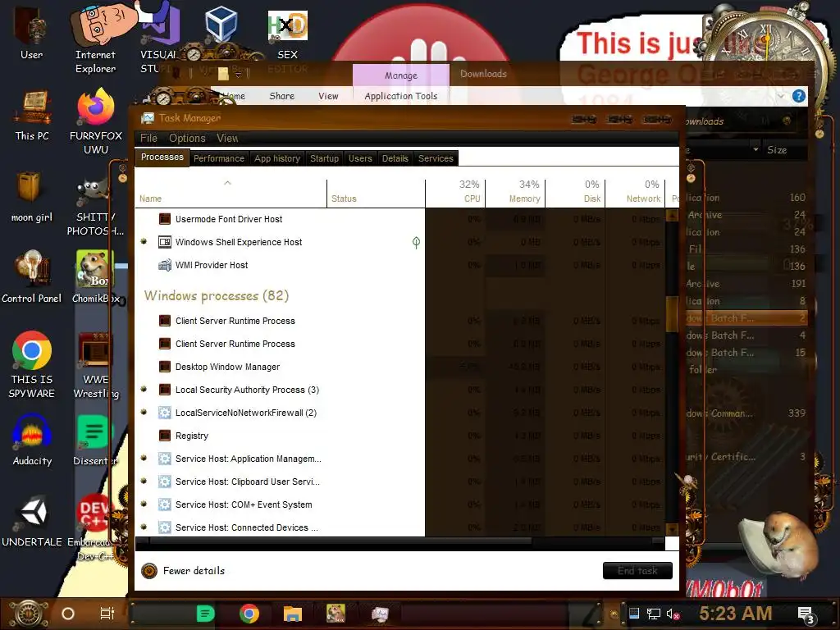Screen dimensions: 840x630
Task: Click the steampunk Start button on taskbar
Action: coord(29,614)
